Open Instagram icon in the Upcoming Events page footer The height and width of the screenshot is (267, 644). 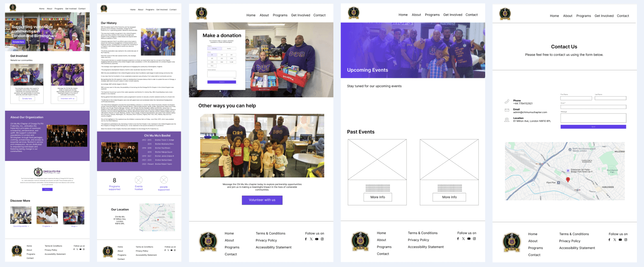[474, 239]
